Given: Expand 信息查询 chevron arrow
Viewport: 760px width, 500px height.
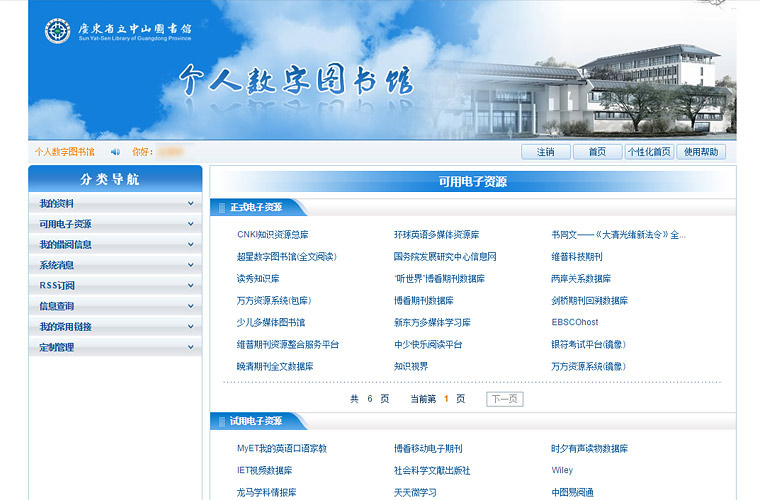Looking at the screenshot, I should tap(191, 306).
